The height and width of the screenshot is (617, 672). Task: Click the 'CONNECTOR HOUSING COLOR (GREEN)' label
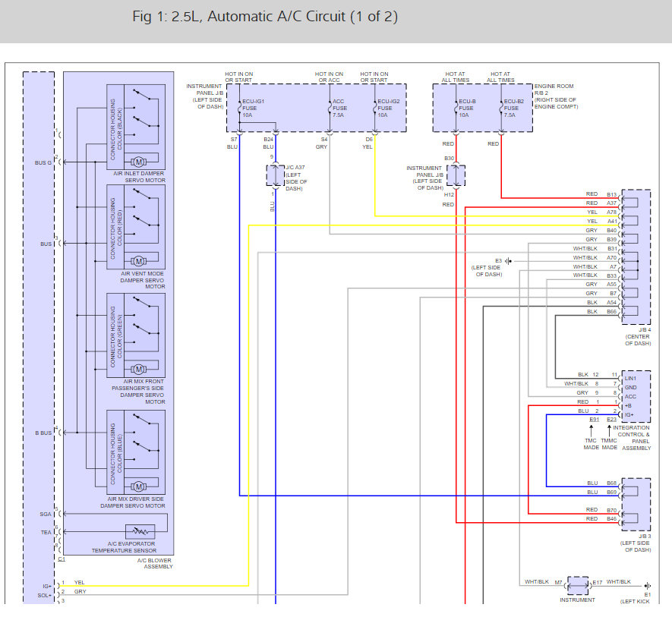pyautogui.click(x=116, y=336)
